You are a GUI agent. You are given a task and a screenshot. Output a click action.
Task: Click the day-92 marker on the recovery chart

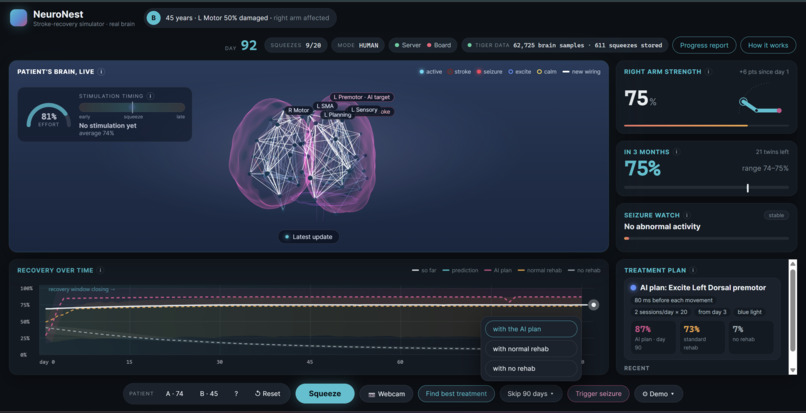[594, 305]
